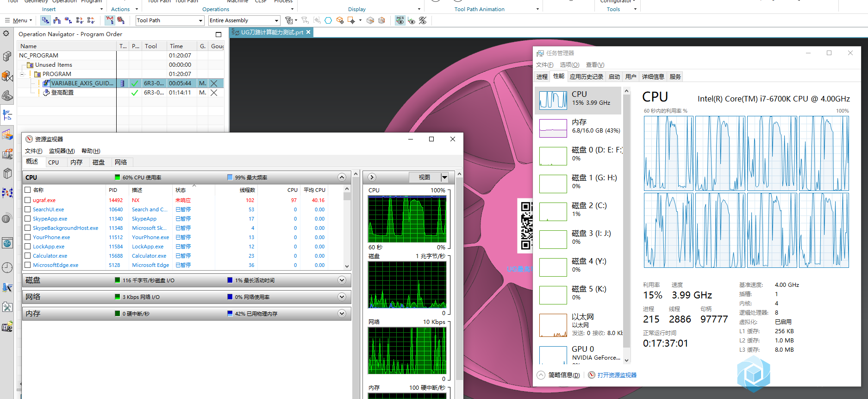Image resolution: width=868 pixels, height=399 pixels.
Task: Check the SkypeApp.exe process checkbox
Action: coord(28,219)
